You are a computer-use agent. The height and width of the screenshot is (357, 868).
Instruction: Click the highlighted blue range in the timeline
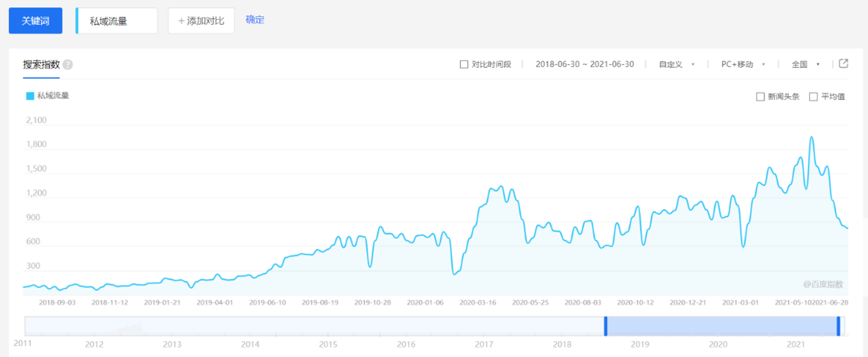click(722, 326)
